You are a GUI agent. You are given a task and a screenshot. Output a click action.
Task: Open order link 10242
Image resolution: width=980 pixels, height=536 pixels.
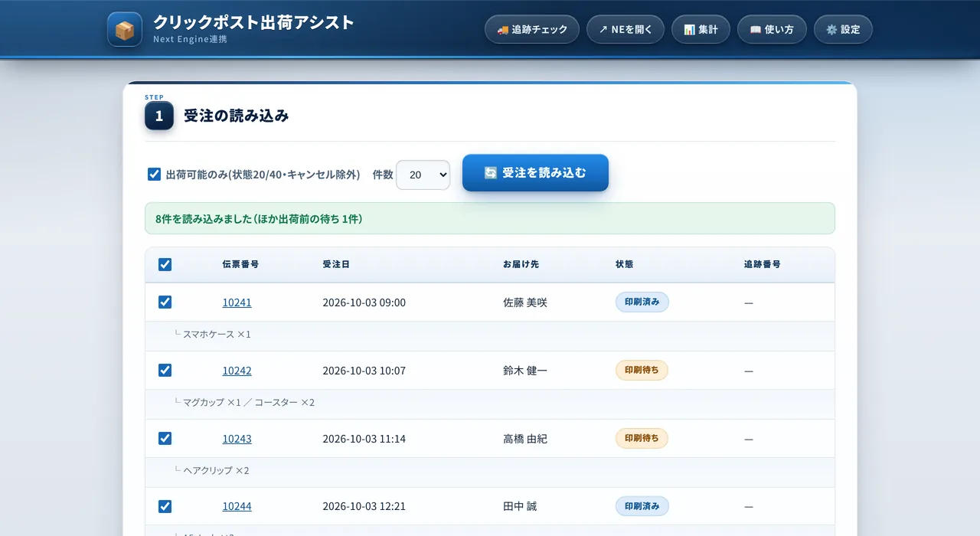237,371
